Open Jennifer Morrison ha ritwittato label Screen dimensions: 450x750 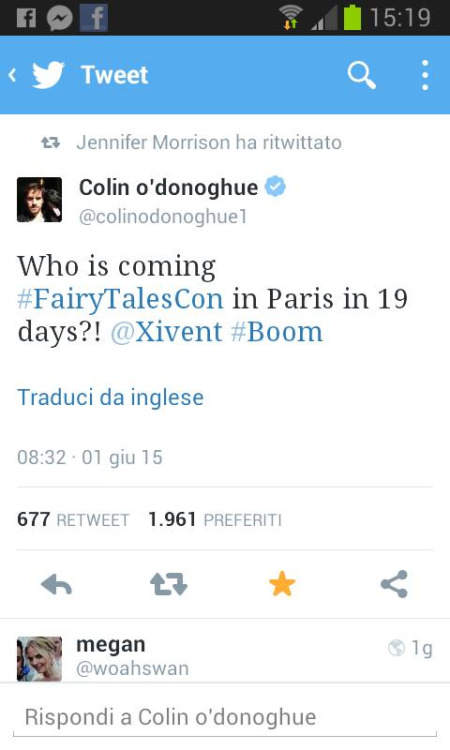point(209,143)
